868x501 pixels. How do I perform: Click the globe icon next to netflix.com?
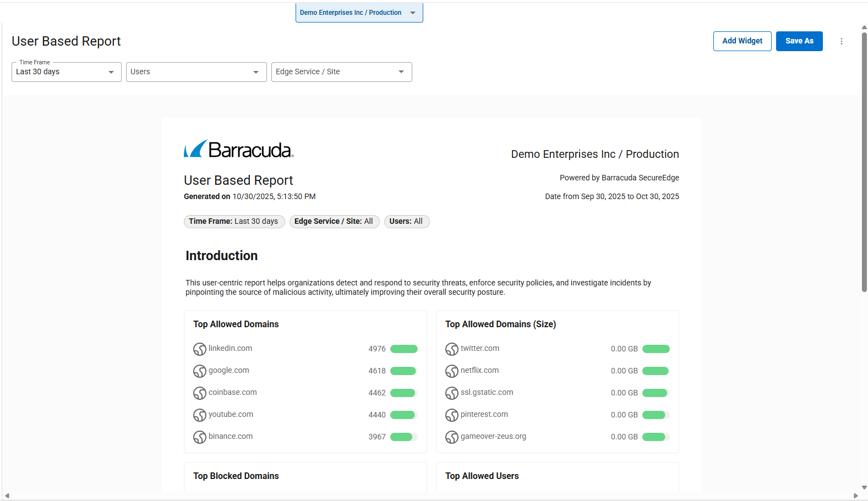tap(451, 371)
